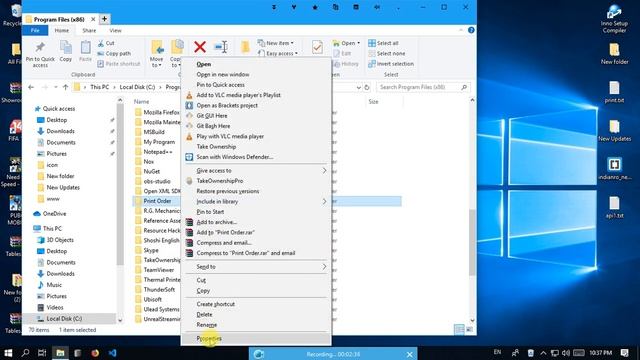This screenshot has width=640, height=360.
Task: Open the notification center icon
Action: click(x=624, y=353)
